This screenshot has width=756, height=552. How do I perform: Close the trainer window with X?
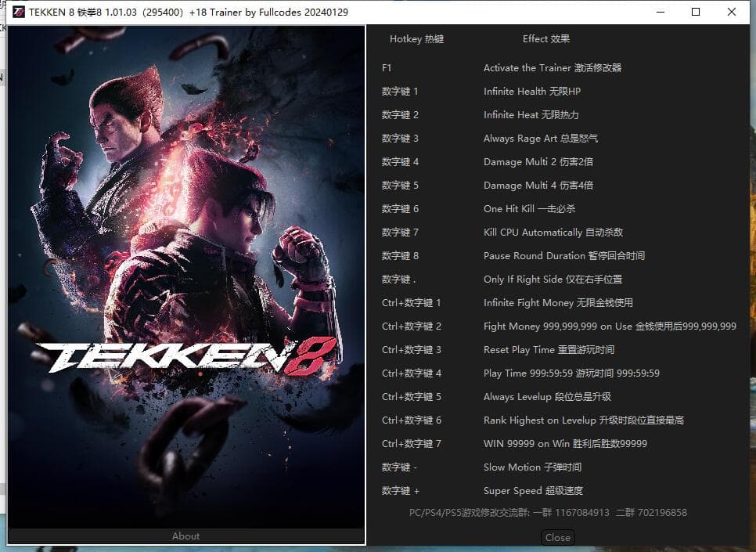tap(732, 12)
